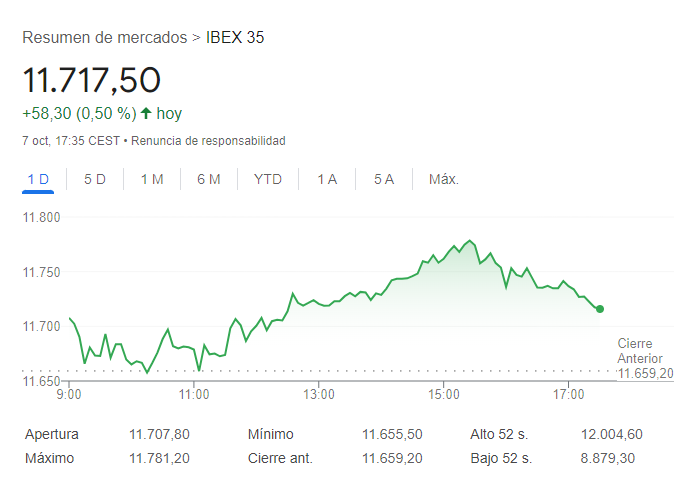This screenshot has height=478, width=685.
Task: Click the IBEX 35 breadcrumb title
Action: (x=235, y=38)
